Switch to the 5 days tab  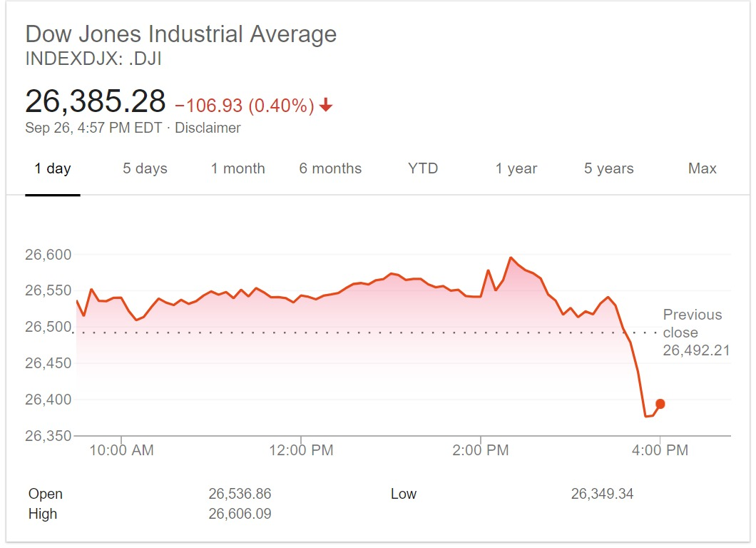point(145,169)
